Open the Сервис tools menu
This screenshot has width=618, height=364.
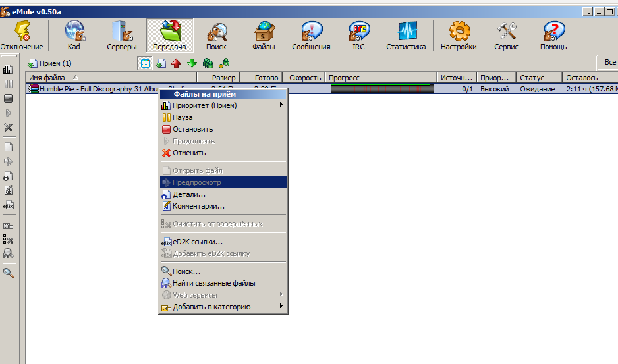pyautogui.click(x=506, y=36)
